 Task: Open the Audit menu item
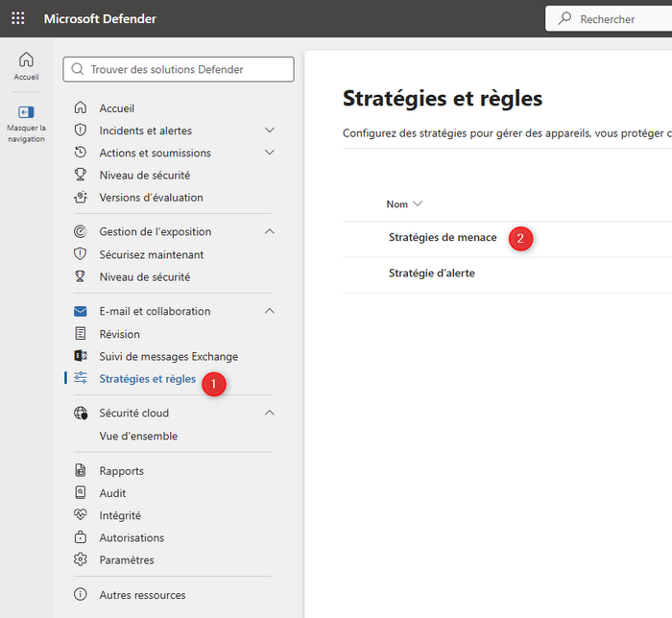[112, 493]
